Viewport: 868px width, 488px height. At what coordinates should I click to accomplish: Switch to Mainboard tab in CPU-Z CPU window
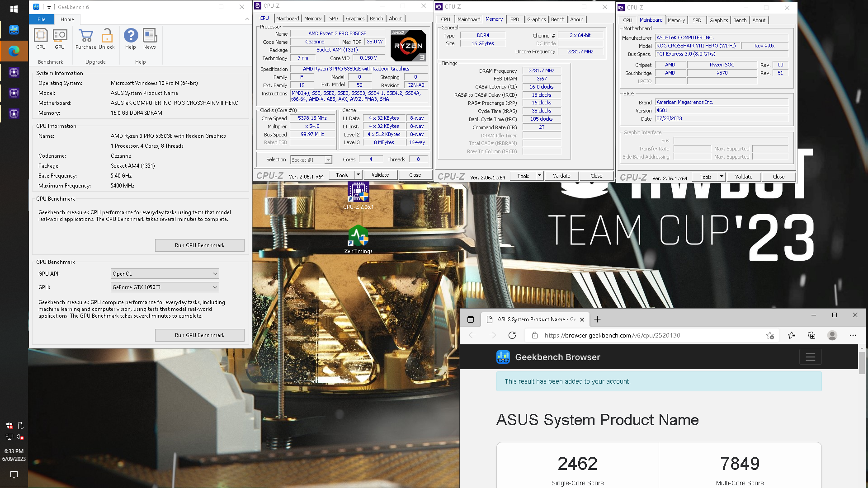(288, 19)
